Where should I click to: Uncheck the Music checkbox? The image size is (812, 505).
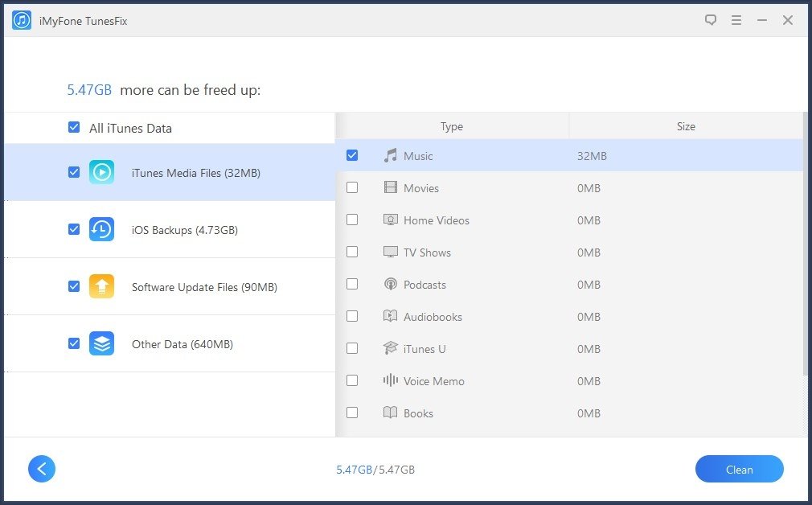pyautogui.click(x=352, y=155)
